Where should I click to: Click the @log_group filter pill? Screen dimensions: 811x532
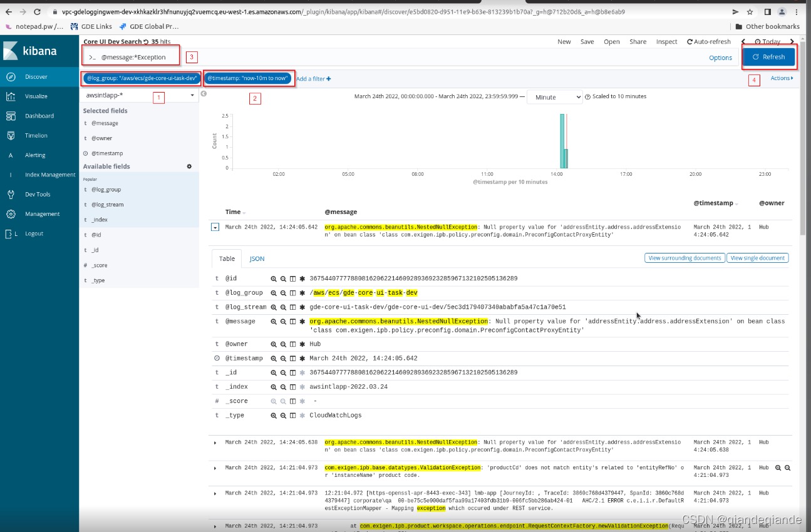click(x=142, y=78)
